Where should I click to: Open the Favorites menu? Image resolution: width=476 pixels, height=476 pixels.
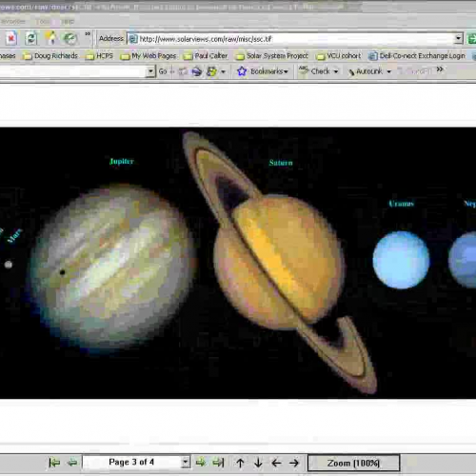[13, 22]
